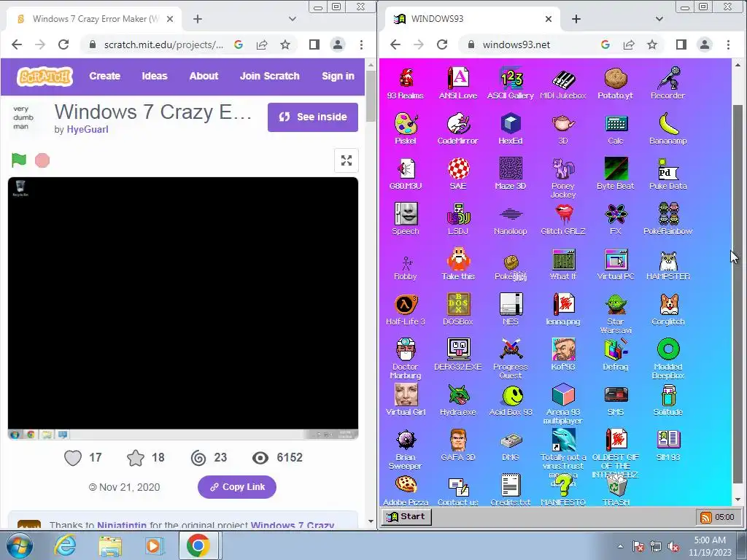Love the project with heart icon
This screenshot has width=747, height=560.
tap(73, 458)
